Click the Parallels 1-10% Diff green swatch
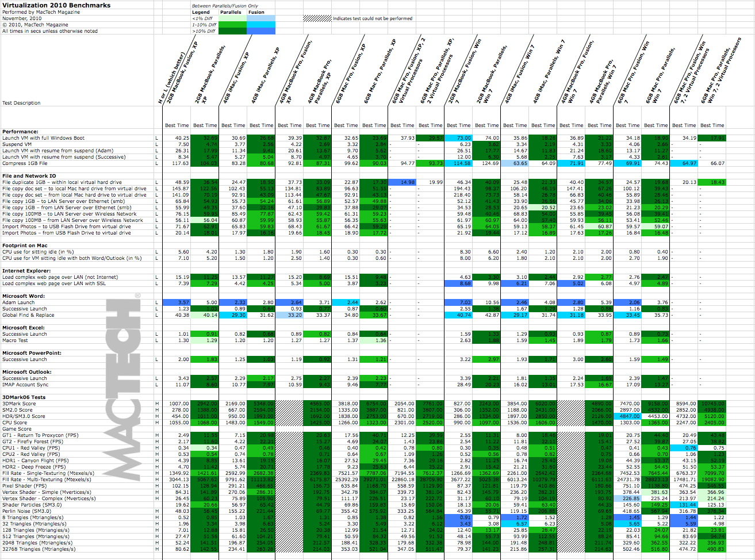The width and height of the screenshot is (755, 560). (x=232, y=25)
